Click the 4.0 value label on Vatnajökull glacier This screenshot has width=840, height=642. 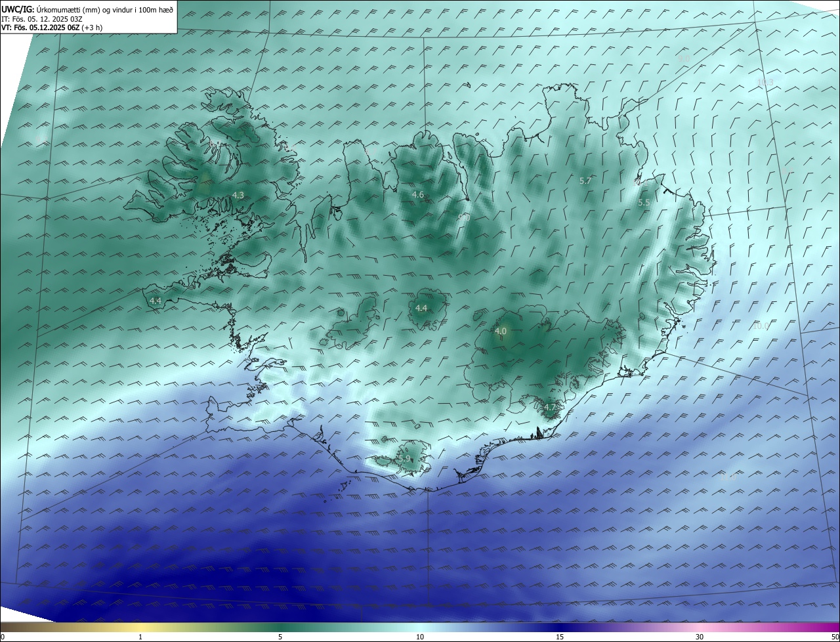click(x=501, y=332)
